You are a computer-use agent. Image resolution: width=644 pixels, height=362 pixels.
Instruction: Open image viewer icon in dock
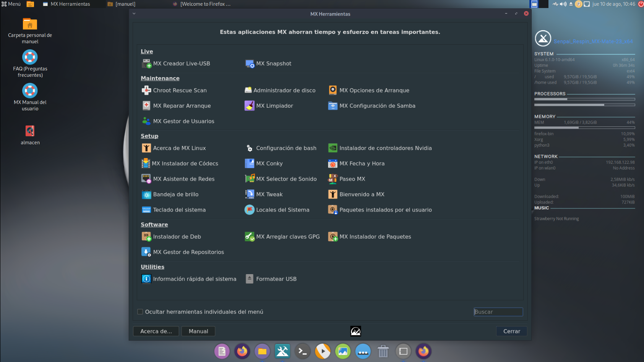pyautogui.click(x=343, y=351)
